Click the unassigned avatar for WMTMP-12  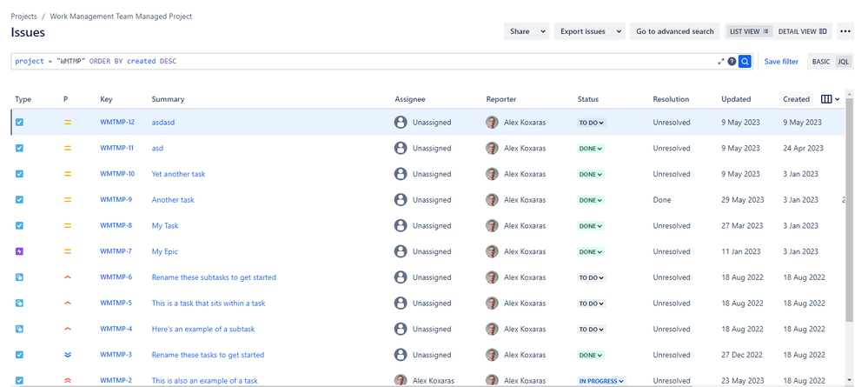[x=401, y=122]
